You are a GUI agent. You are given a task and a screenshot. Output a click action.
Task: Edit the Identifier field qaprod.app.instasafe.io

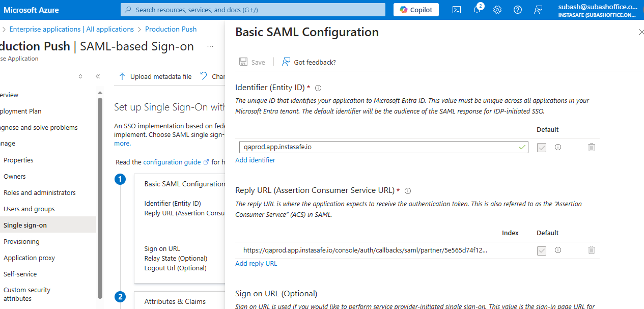coord(383,147)
